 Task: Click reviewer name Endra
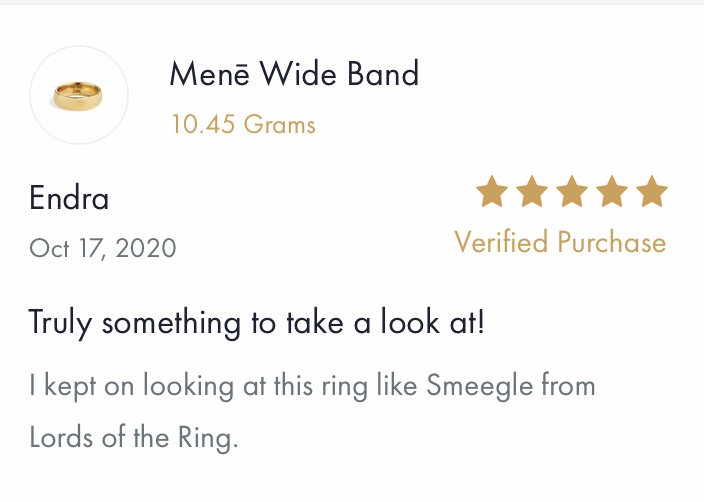pos(69,198)
